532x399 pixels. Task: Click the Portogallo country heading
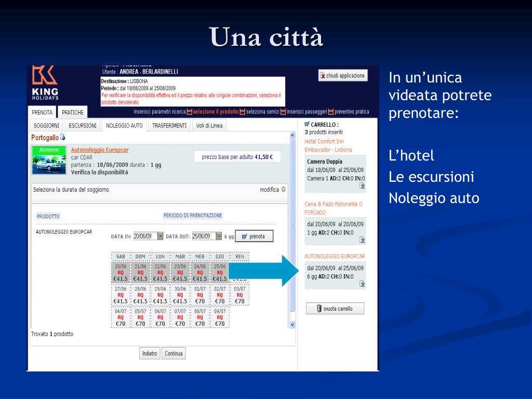click(x=45, y=137)
